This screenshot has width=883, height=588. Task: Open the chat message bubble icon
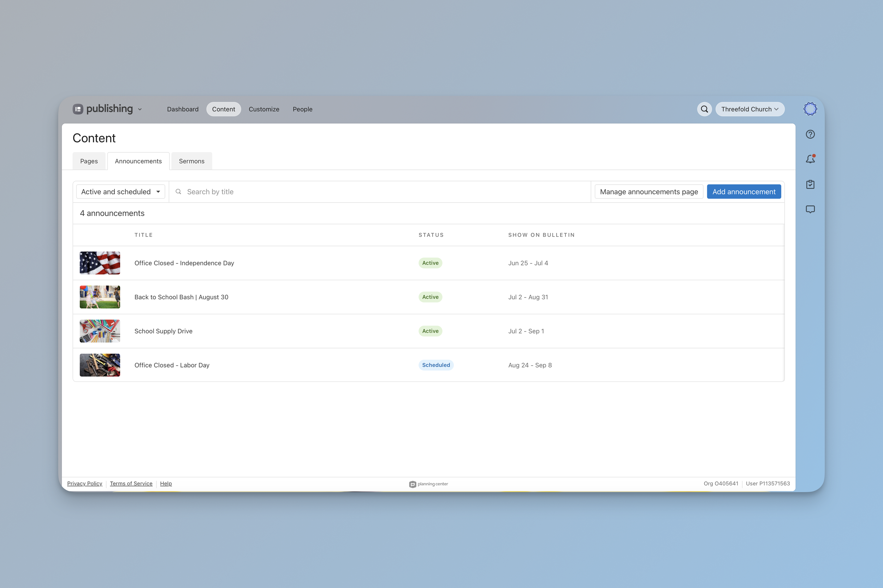(810, 209)
